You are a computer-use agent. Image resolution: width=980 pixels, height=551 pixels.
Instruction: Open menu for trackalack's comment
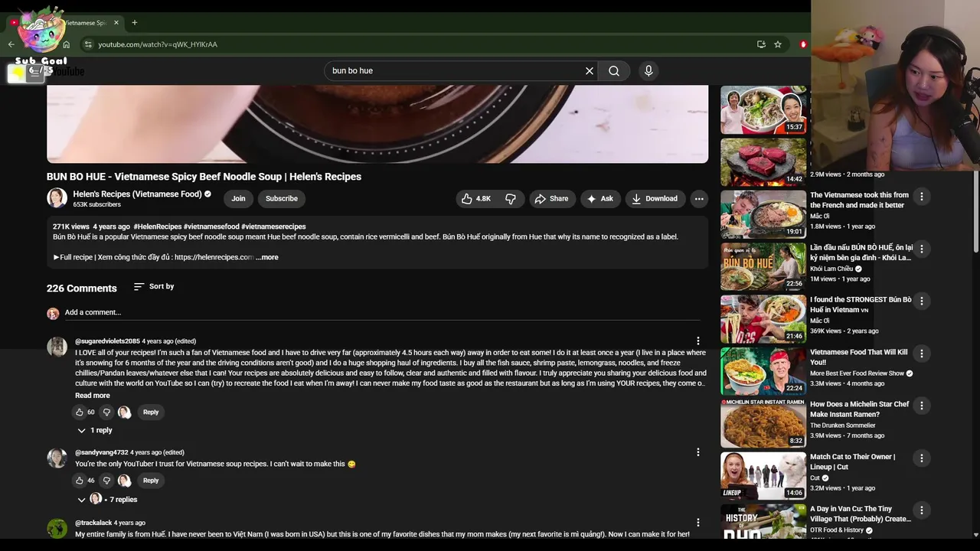coord(697,523)
